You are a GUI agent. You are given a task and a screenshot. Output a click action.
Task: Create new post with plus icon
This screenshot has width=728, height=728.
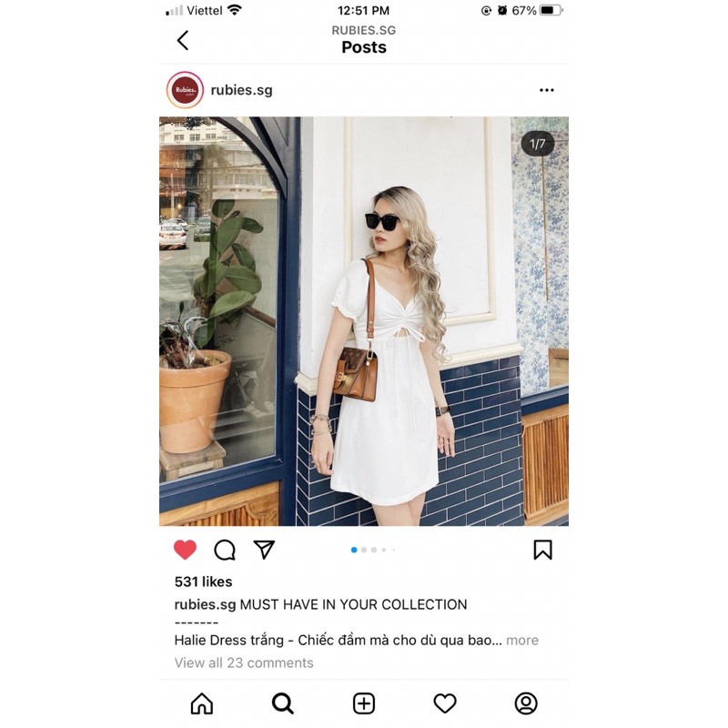click(x=364, y=703)
